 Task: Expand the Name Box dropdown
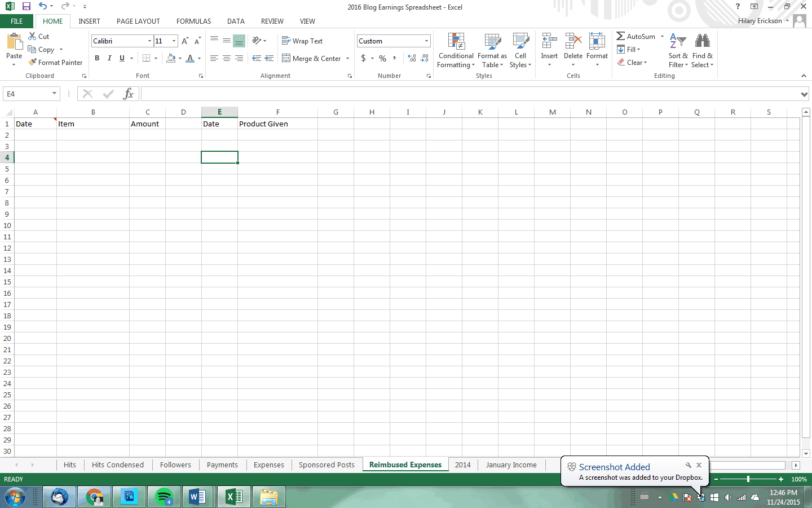[54, 94]
